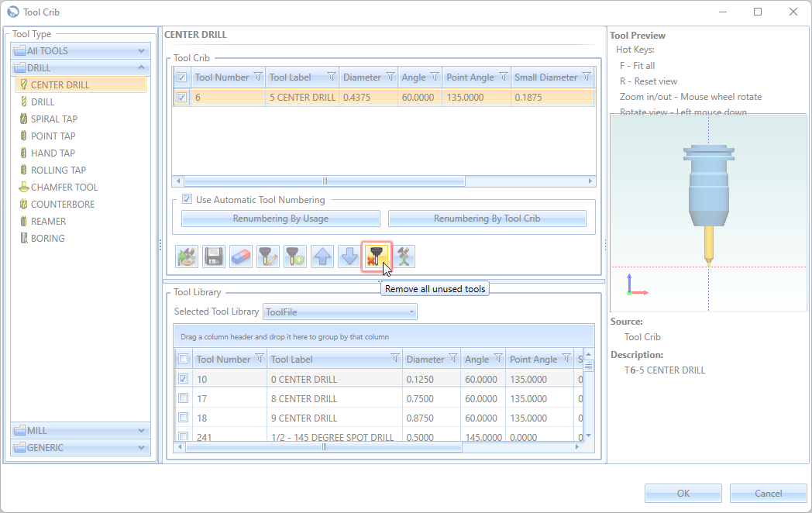Click the Save tool crib floppy disk icon

click(214, 256)
